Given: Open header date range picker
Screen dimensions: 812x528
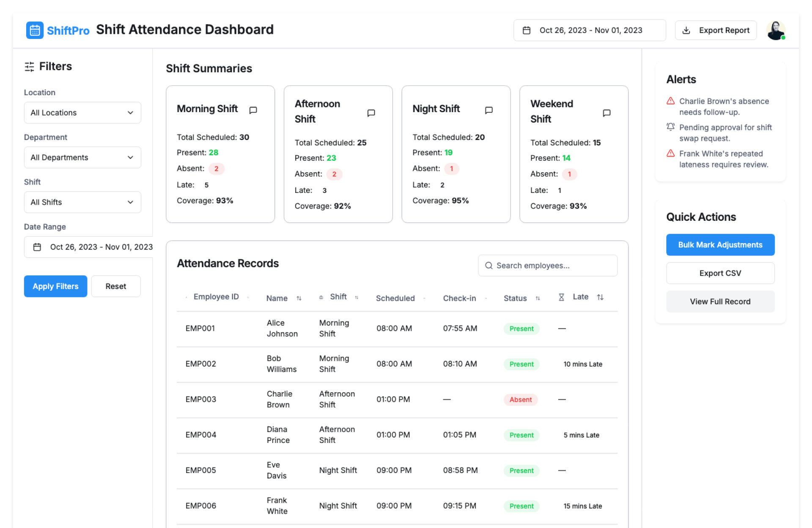Looking at the screenshot, I should point(589,30).
